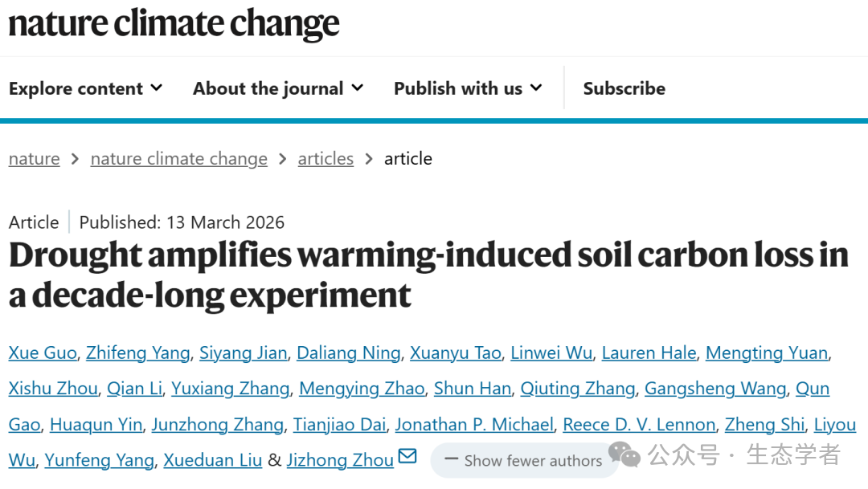The height and width of the screenshot is (489, 868).
Task: Click author Daliang Ning's name
Action: [x=348, y=352]
